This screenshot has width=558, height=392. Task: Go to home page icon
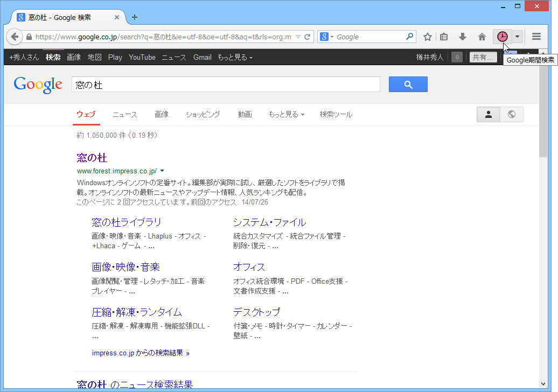click(x=482, y=37)
